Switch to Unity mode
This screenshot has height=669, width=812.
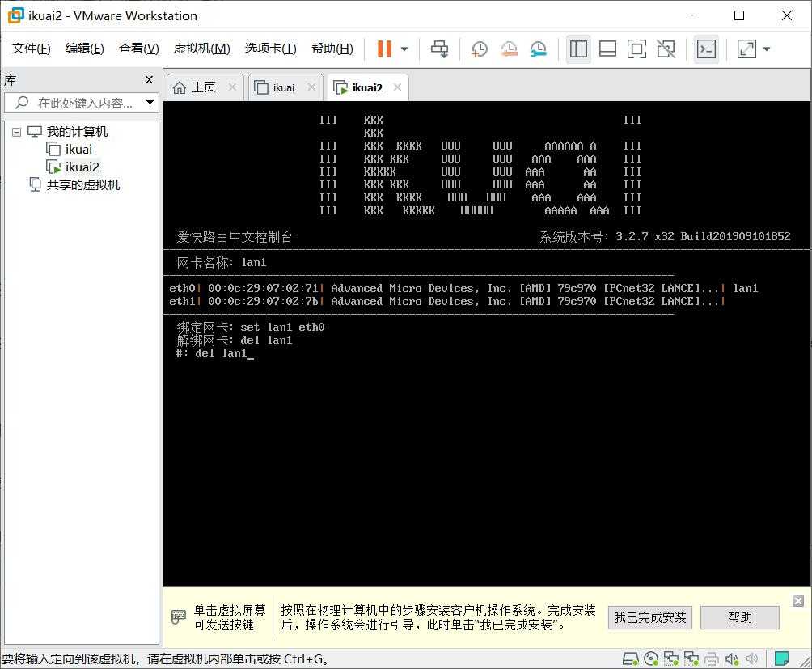click(x=666, y=49)
